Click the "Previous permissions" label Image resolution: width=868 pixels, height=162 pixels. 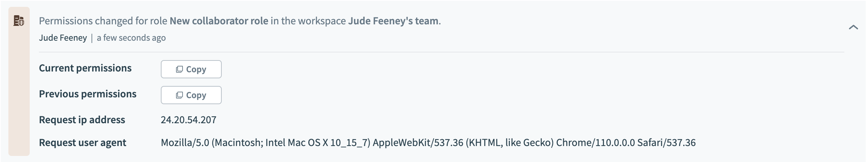point(87,94)
